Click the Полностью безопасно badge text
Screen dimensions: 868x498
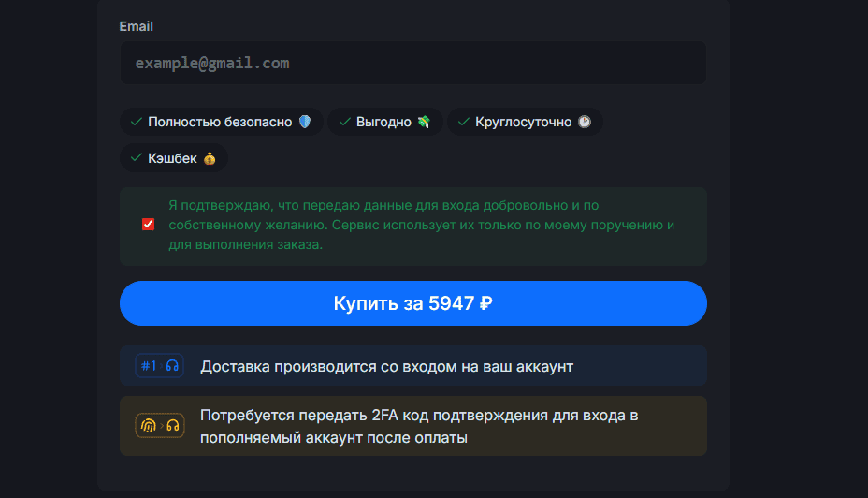tap(220, 122)
